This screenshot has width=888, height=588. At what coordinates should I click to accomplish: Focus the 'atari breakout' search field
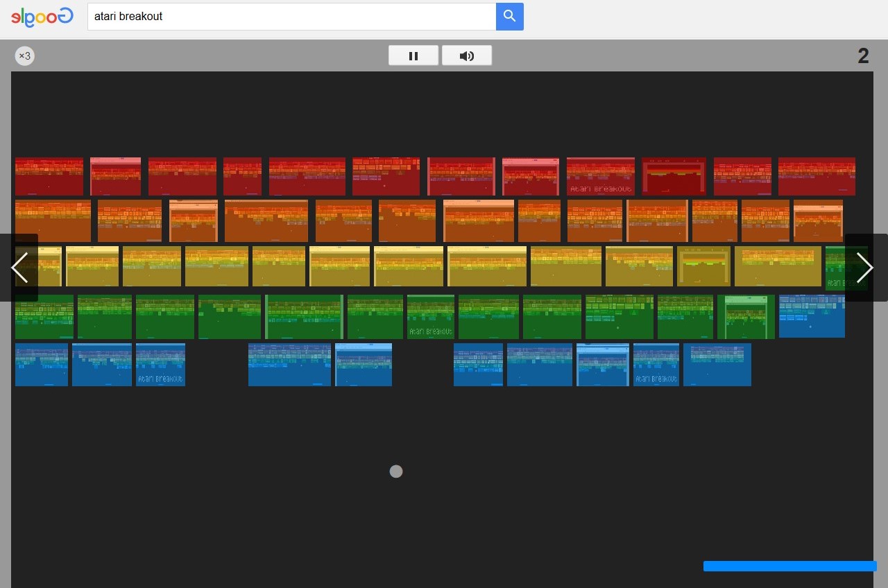click(291, 17)
